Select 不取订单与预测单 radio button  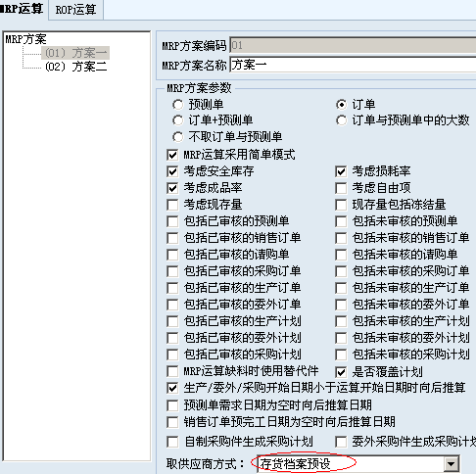178,137
